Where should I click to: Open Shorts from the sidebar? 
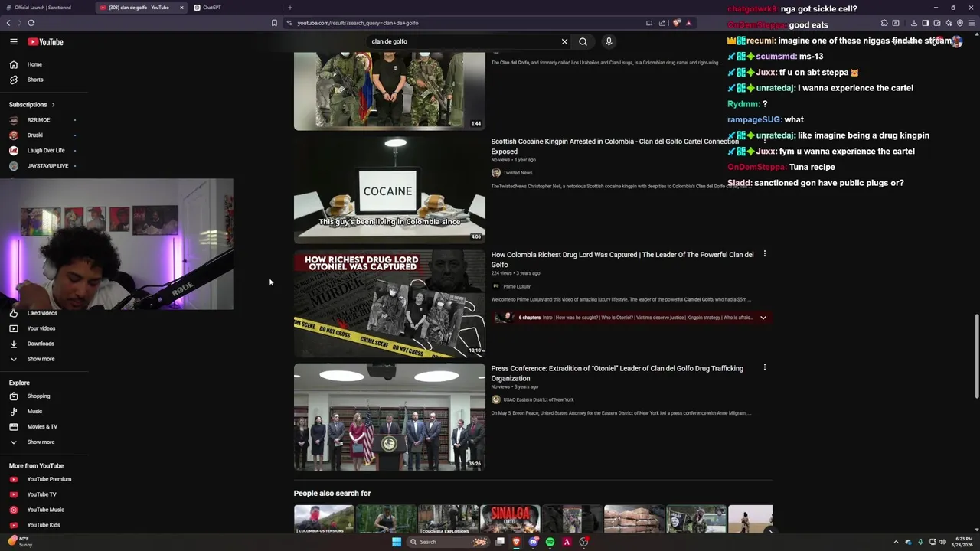(35, 80)
